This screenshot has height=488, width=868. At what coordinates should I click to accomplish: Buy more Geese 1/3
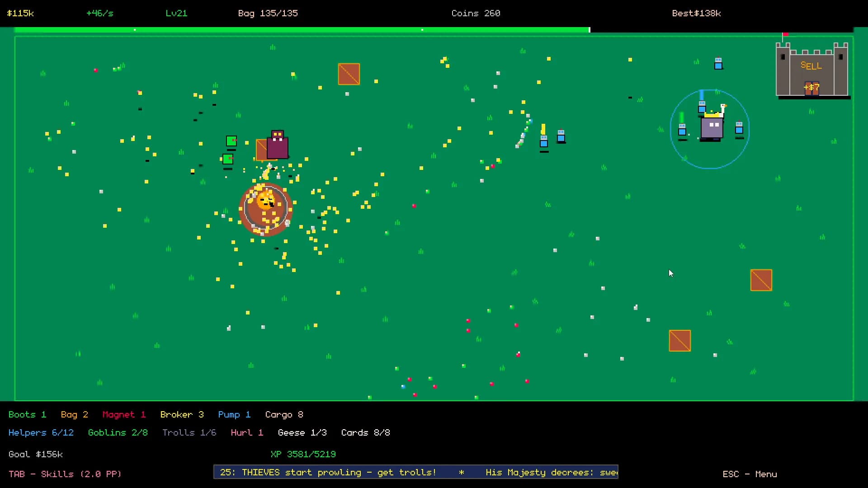click(x=302, y=432)
